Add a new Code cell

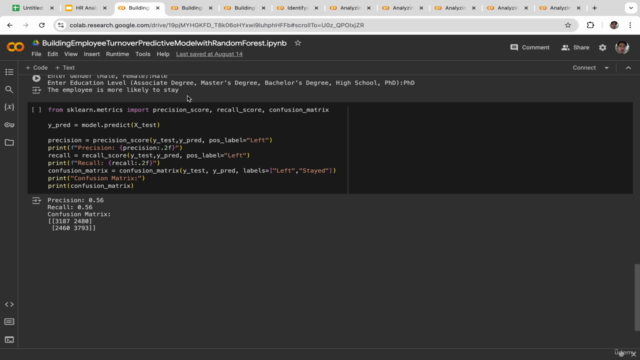coord(37,68)
